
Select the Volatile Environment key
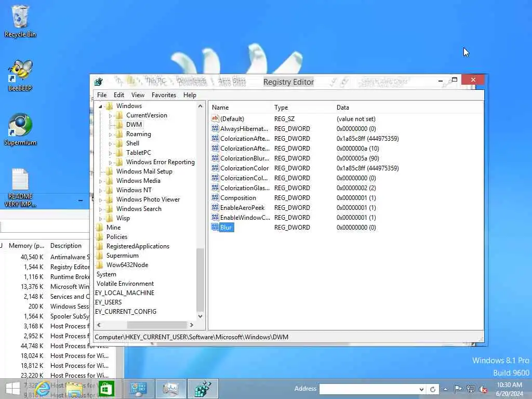tap(125, 284)
